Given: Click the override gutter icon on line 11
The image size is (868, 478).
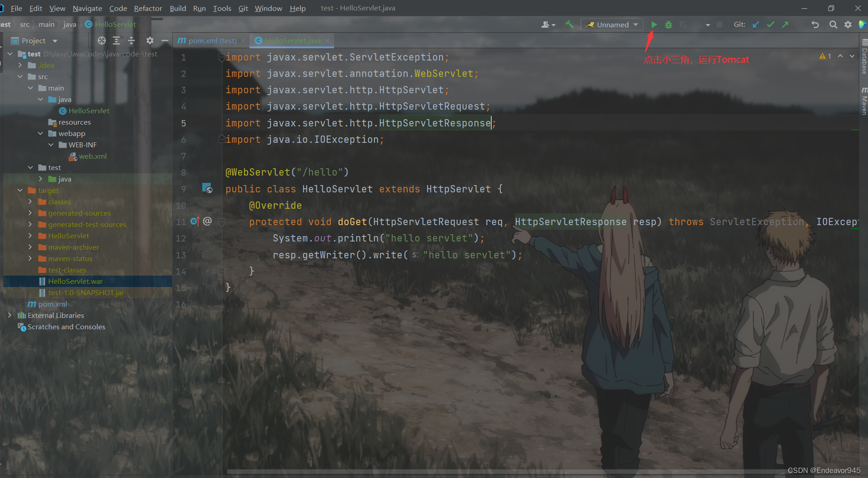Looking at the screenshot, I should pos(195,221).
